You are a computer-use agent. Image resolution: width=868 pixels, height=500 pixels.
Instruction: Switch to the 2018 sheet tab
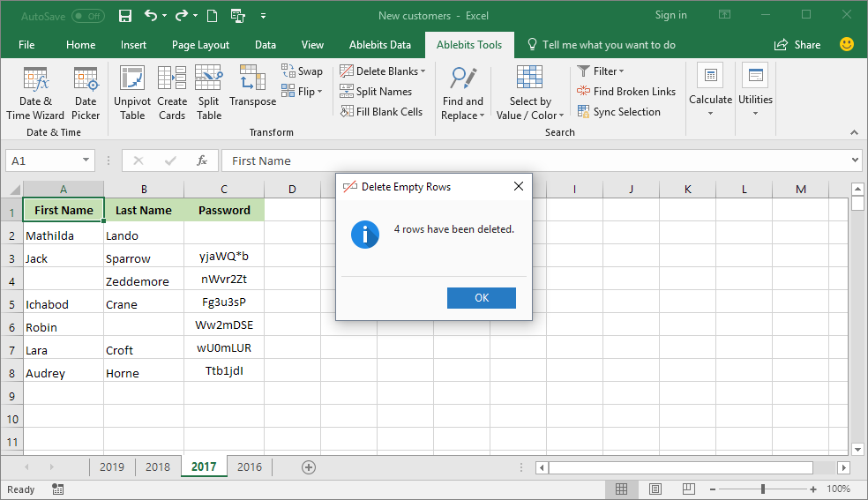coord(158,466)
